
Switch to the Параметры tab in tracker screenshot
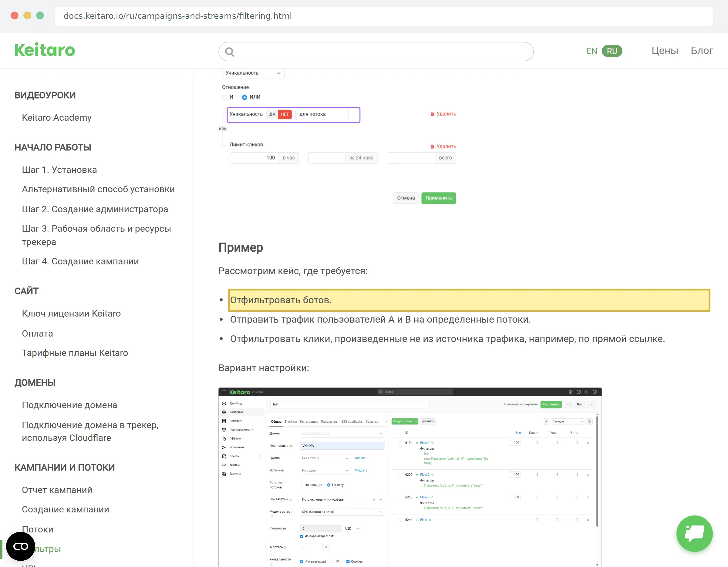329,421
